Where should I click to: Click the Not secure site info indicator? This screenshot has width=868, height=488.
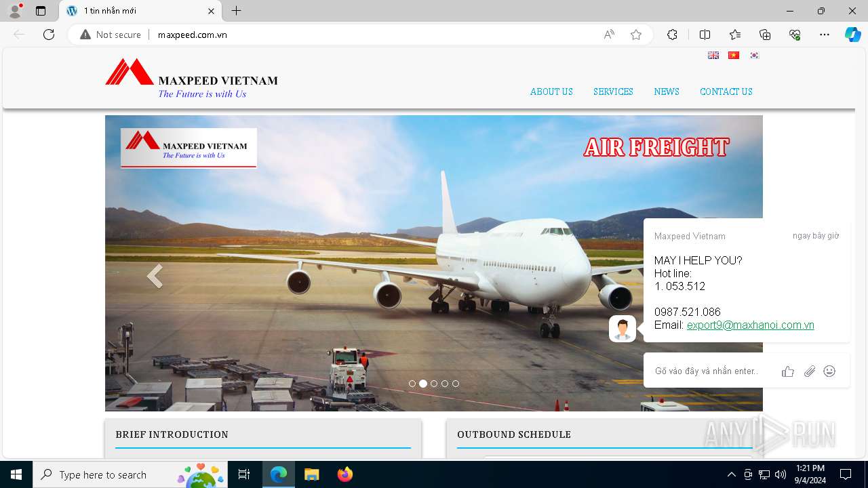coord(111,35)
